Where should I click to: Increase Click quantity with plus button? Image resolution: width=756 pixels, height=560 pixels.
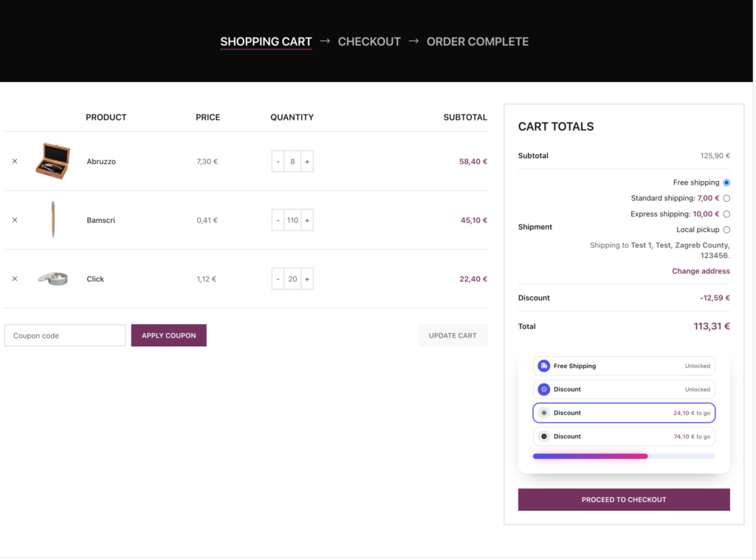[x=307, y=279]
